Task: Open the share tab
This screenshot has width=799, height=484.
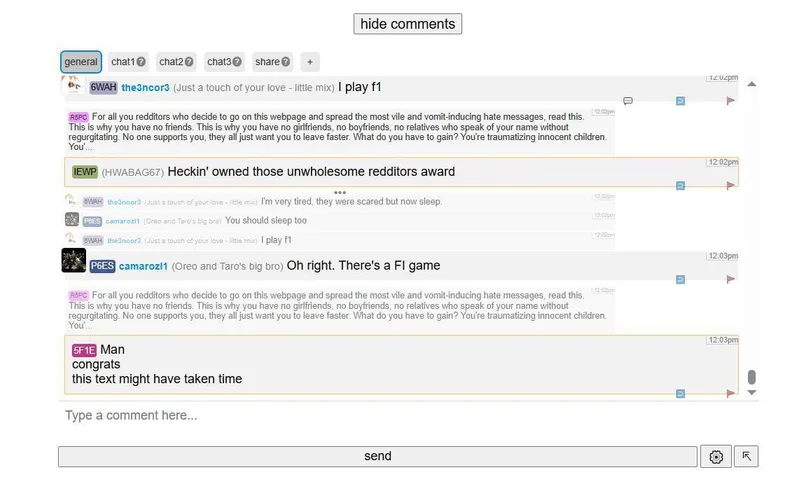Action: pyautogui.click(x=267, y=62)
